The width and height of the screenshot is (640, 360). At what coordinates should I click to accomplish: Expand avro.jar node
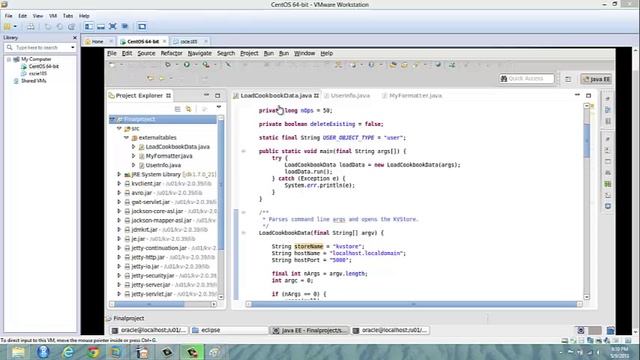pyautogui.click(x=119, y=193)
